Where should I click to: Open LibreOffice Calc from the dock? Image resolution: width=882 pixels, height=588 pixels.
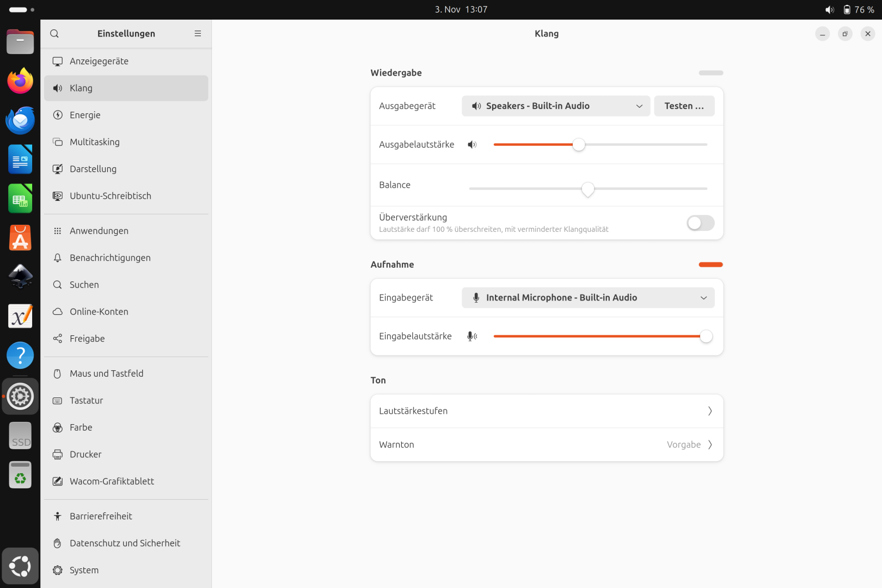pyautogui.click(x=20, y=199)
